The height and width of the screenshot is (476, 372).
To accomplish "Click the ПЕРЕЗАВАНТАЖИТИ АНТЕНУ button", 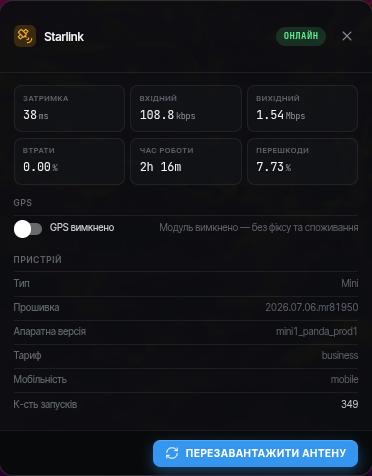I will 255,453.
